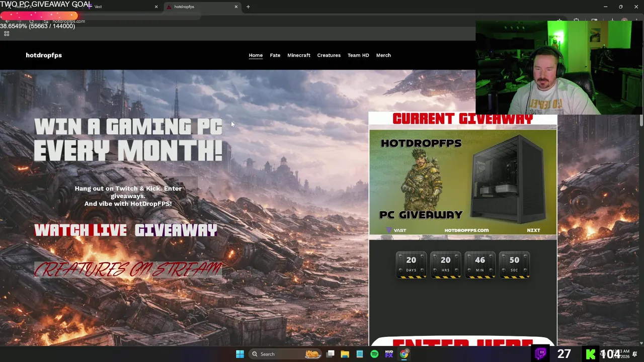Image resolution: width=644 pixels, height=362 pixels.
Task: Open the HUD FX taskbar app
Action: point(389,354)
